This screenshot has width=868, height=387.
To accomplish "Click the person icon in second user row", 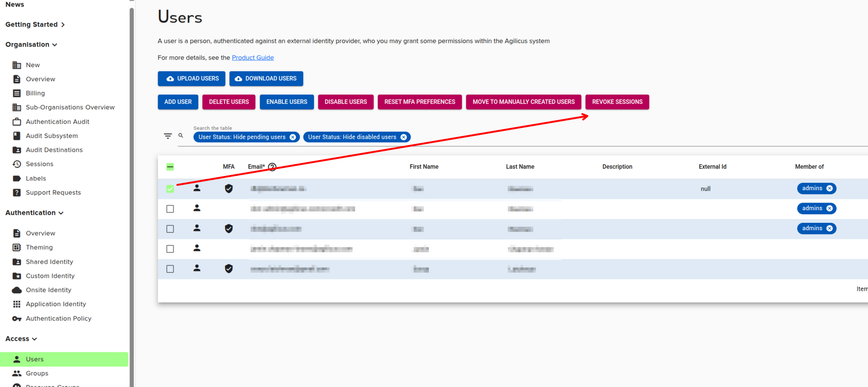I will click(197, 208).
